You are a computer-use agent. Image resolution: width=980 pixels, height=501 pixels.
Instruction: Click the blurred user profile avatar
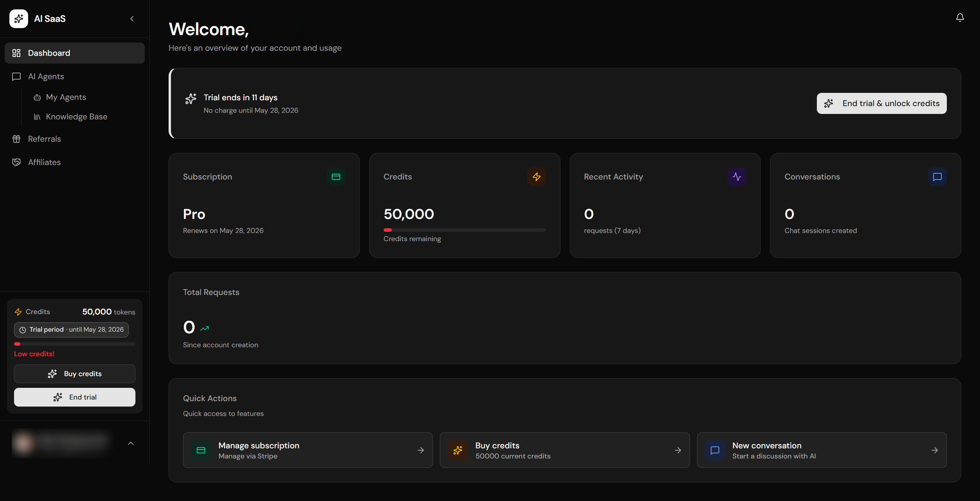pos(23,443)
